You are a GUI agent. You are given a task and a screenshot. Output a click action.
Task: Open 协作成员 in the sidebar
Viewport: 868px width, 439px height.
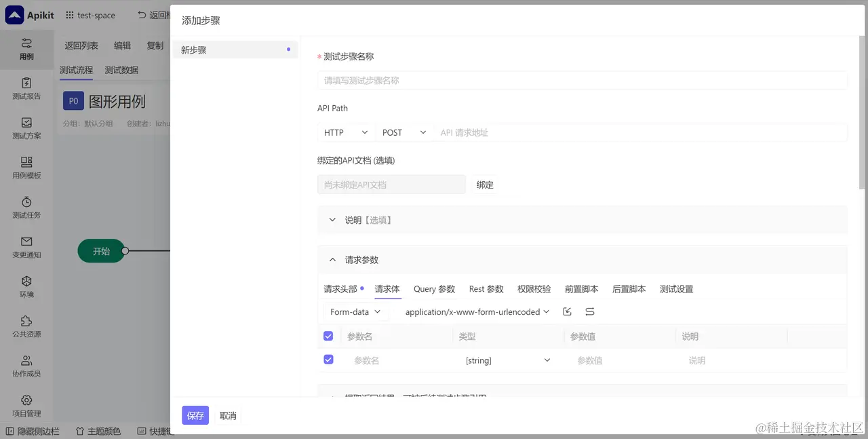pyautogui.click(x=26, y=366)
